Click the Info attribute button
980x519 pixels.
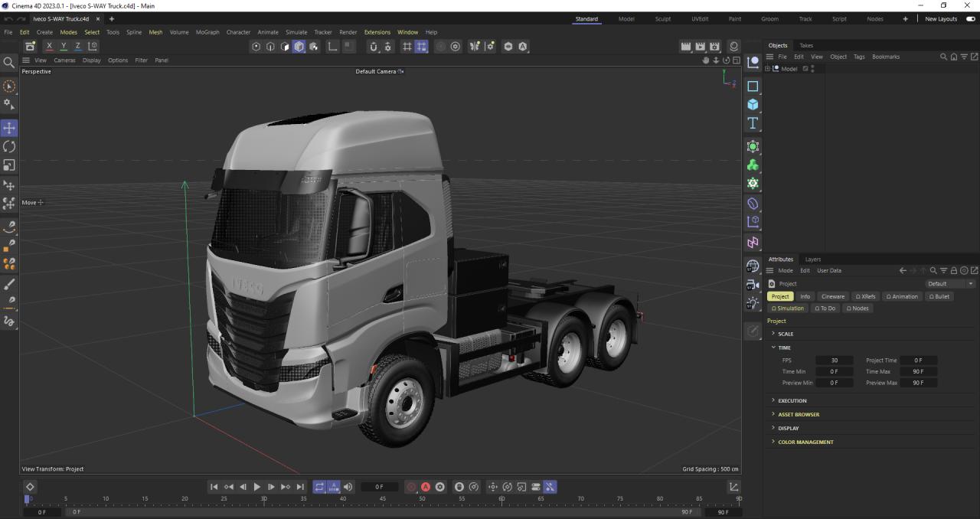tap(805, 296)
